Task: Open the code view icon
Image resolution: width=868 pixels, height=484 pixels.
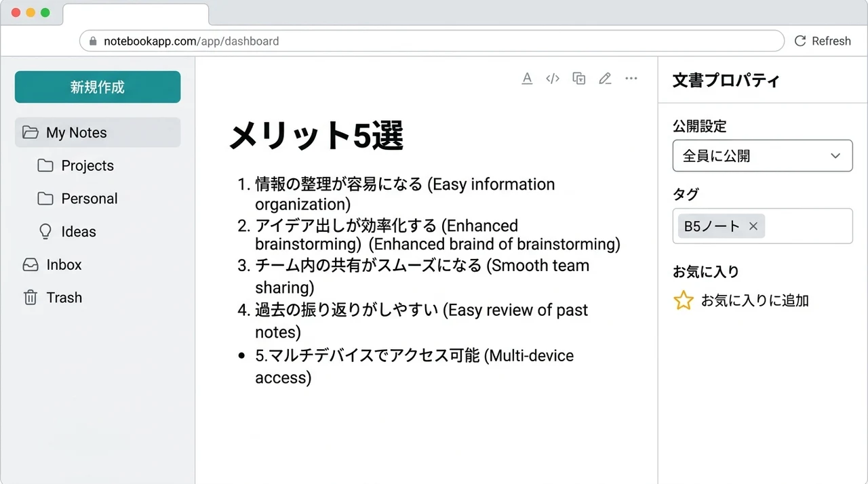Action: [553, 79]
